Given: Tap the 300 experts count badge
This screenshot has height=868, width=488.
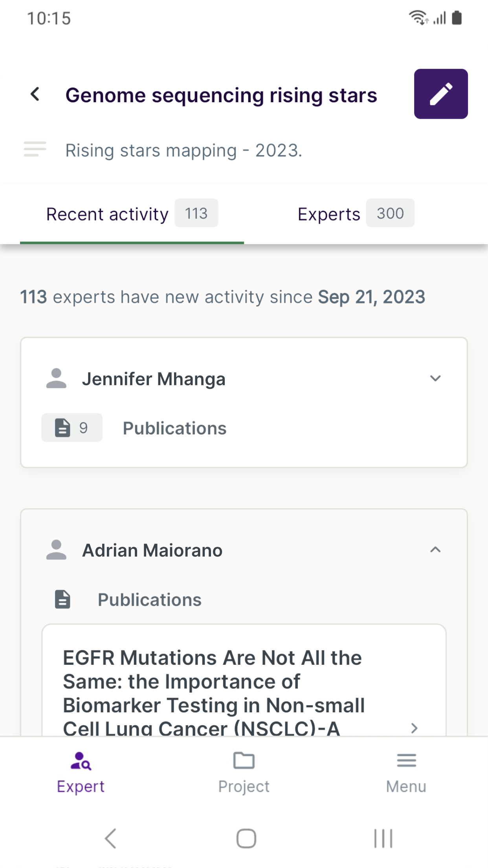Looking at the screenshot, I should (x=390, y=213).
